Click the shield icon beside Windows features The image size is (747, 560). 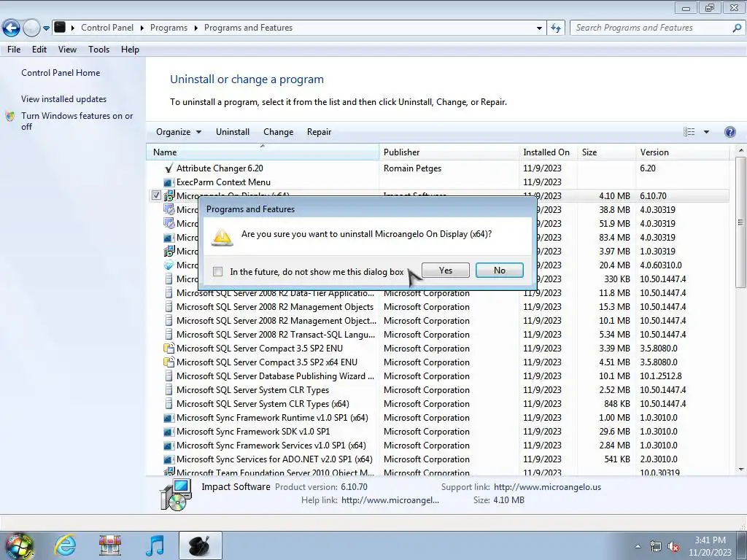pos(10,116)
